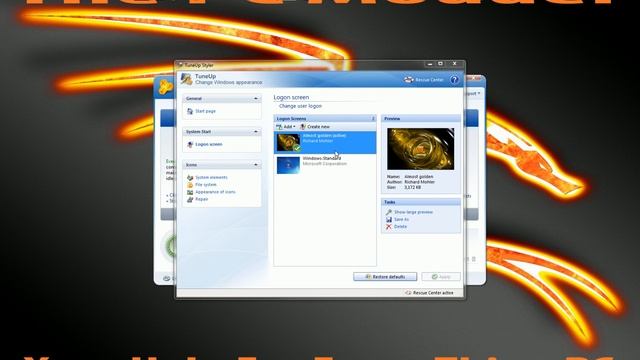Click the "Author: Richard Mohler" preview text

coord(411,182)
